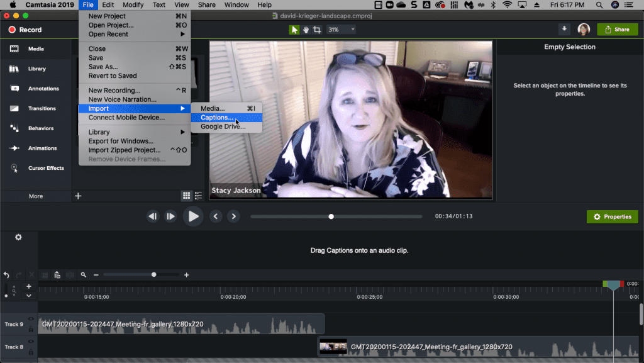This screenshot has height=363, width=644.
Task: Play the video preview
Action: 193,216
